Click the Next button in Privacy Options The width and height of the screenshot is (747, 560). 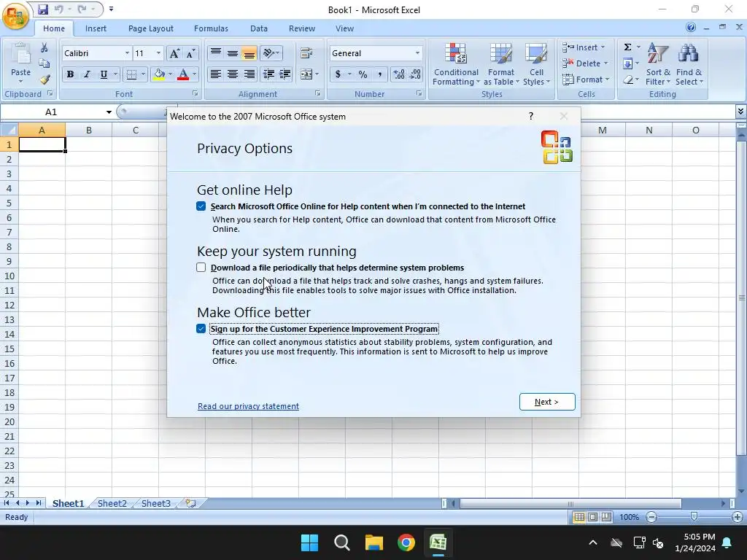click(547, 402)
